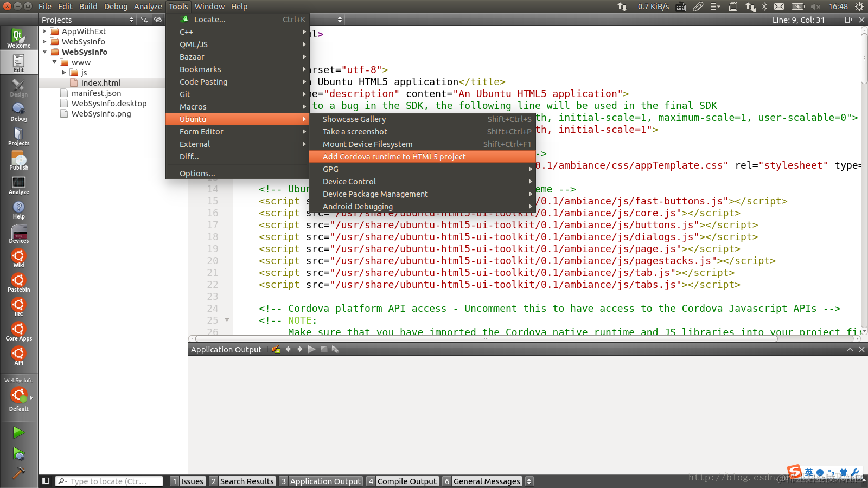This screenshot has width=868, height=488.
Task: Toggle the General Messages pane
Action: pos(482,481)
